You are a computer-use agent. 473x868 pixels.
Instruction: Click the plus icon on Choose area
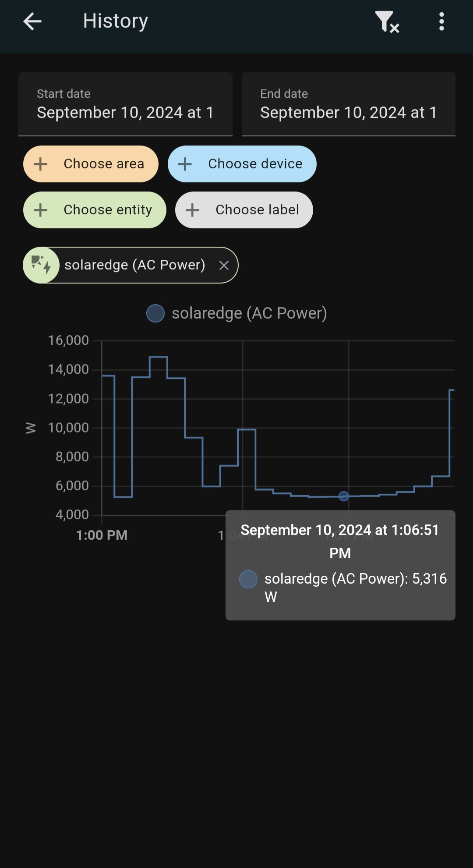click(x=40, y=164)
